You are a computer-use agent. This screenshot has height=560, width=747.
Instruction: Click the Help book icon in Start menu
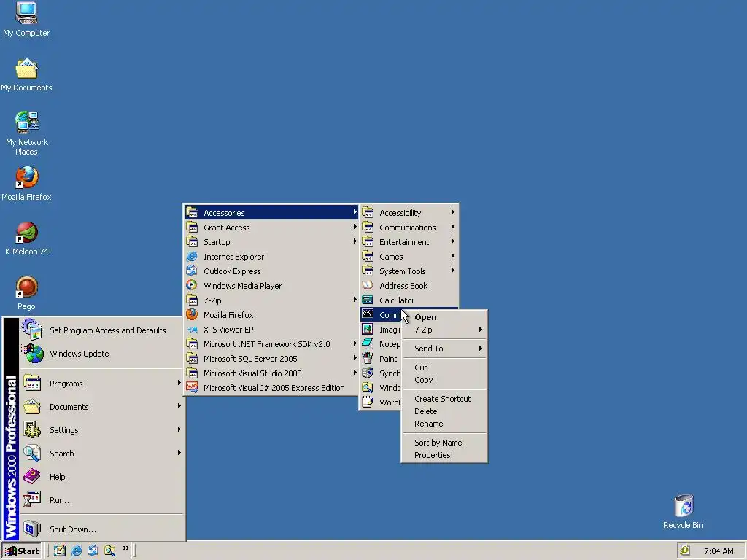coord(32,476)
